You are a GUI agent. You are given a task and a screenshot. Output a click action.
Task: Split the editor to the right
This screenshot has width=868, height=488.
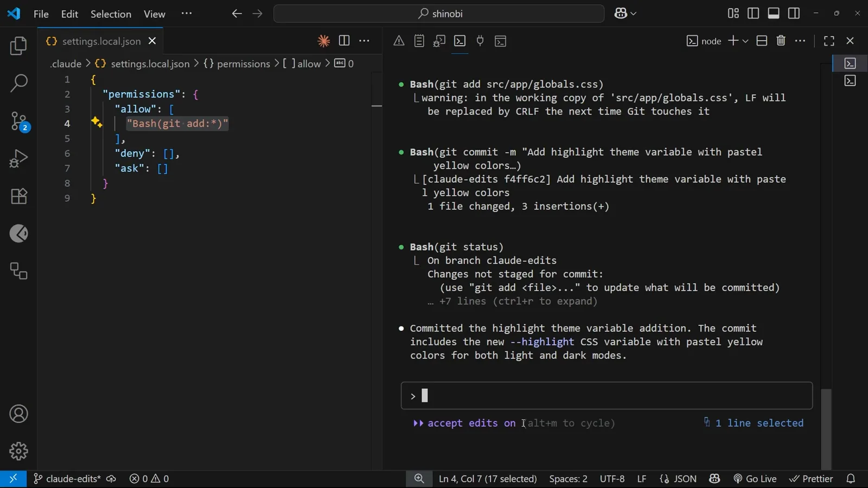point(344,41)
